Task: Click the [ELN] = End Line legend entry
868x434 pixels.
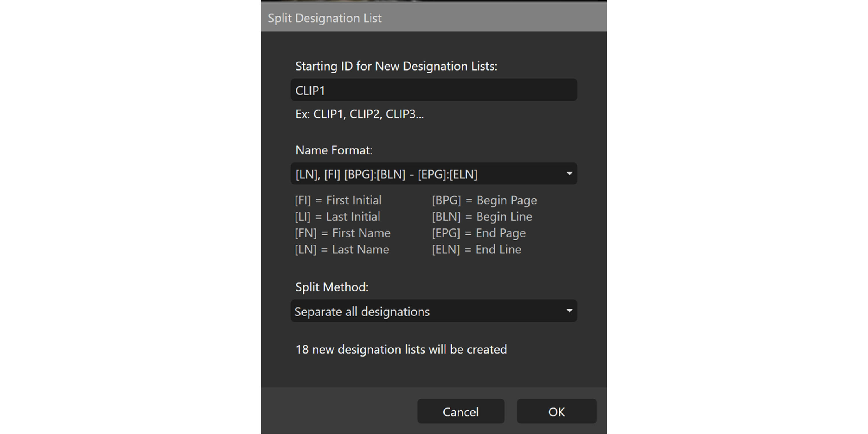Action: 476,250
